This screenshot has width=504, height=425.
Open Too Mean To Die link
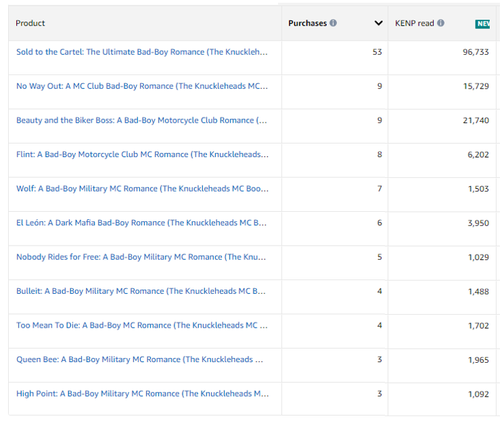pos(142,326)
